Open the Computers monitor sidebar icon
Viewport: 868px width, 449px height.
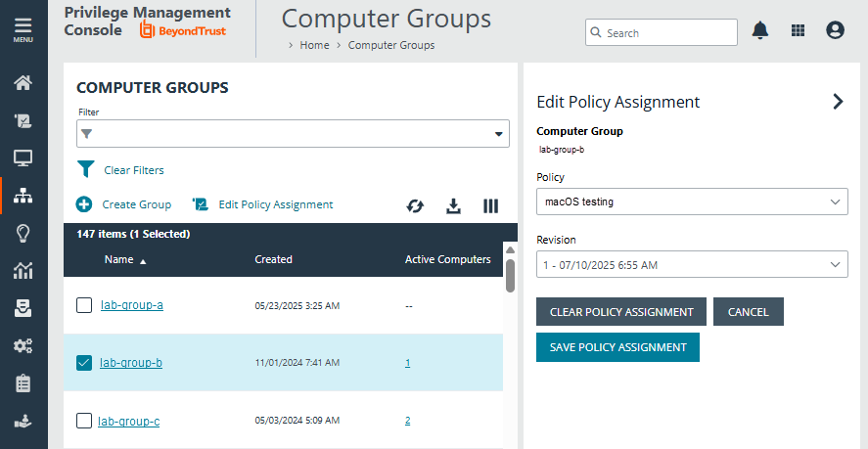(23, 157)
